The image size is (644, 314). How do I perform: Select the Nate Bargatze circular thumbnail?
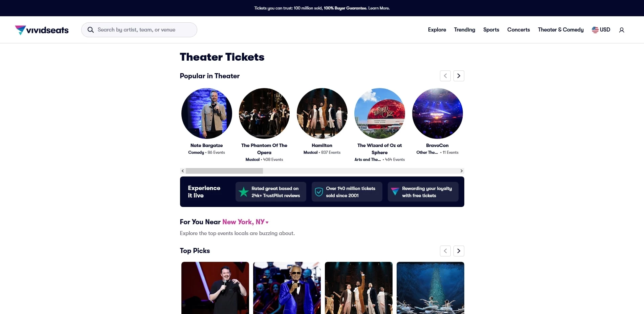[206, 113]
